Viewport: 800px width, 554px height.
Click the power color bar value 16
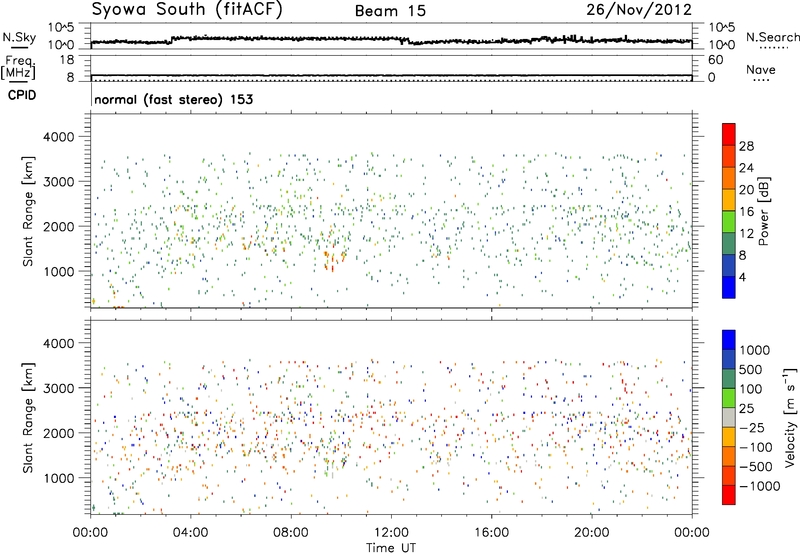(746, 212)
